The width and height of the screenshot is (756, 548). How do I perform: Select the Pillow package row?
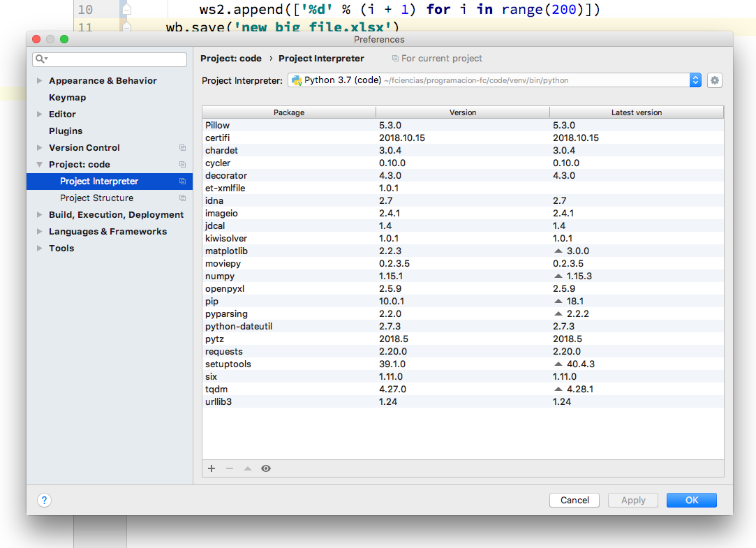point(463,126)
